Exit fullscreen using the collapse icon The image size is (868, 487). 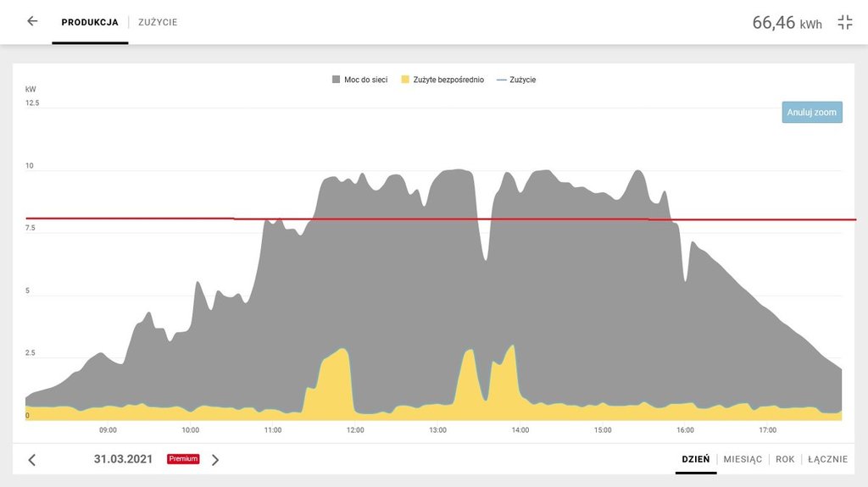844,23
